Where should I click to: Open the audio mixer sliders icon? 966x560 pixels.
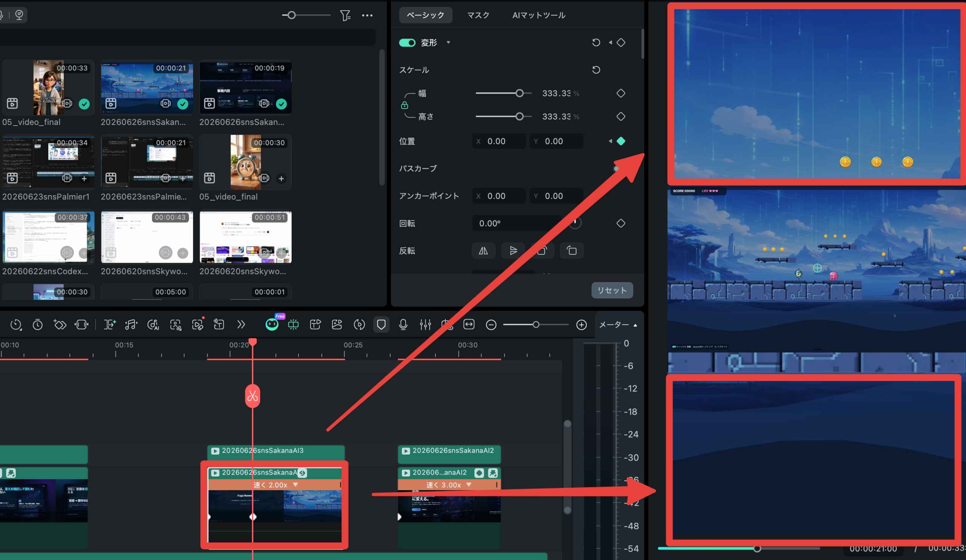point(425,325)
